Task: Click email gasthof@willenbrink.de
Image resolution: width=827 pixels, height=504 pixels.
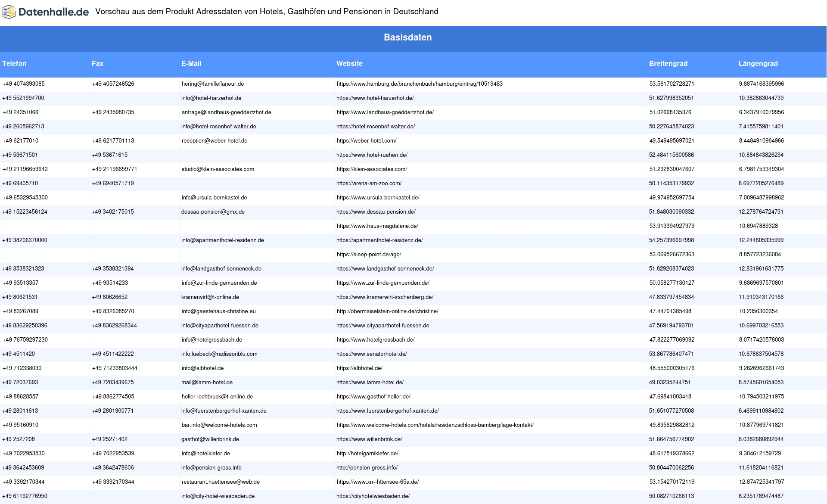Action: (x=210, y=439)
